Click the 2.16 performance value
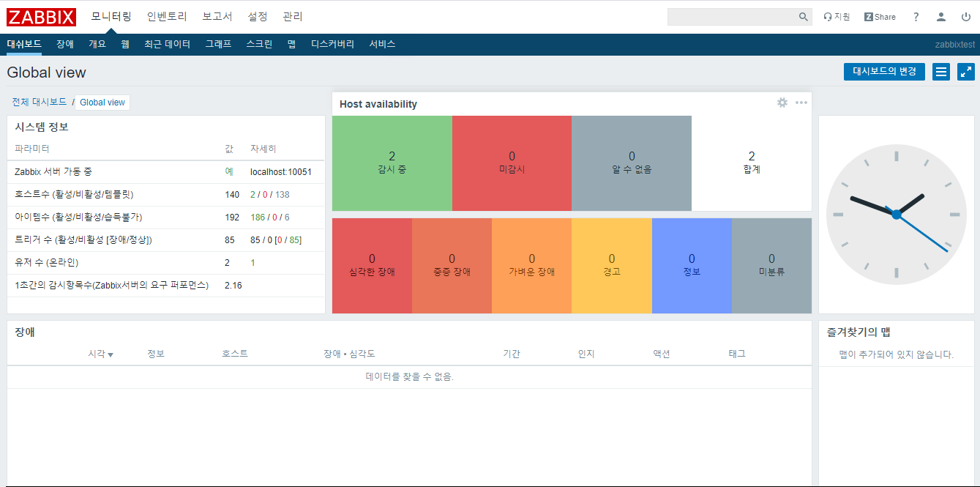Viewport: 980px width, 487px height. pyautogui.click(x=233, y=286)
